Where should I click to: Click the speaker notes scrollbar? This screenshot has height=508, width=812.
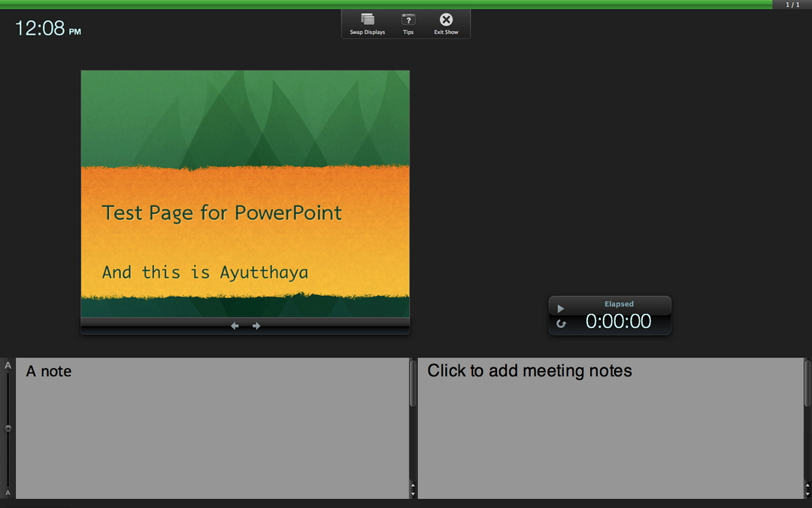pyautogui.click(x=413, y=384)
